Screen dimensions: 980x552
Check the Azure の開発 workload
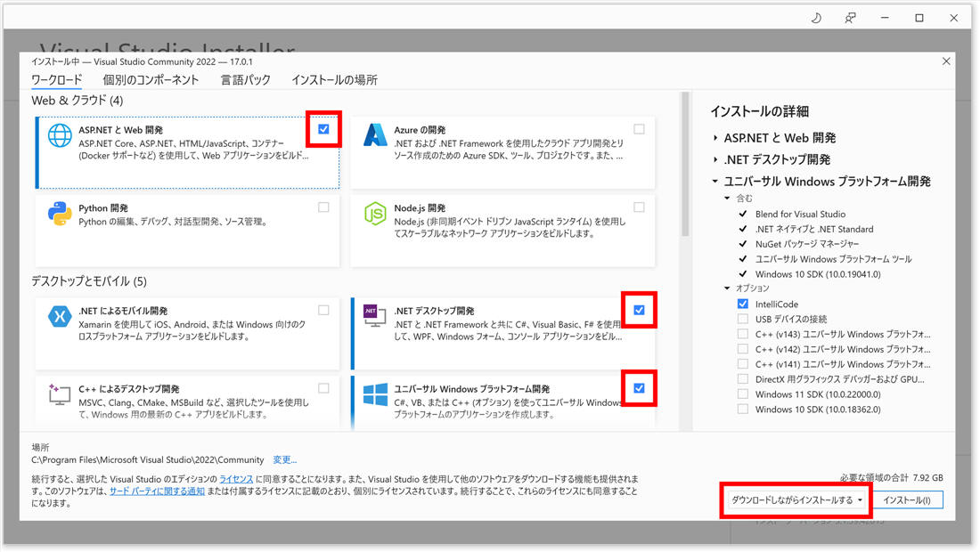tap(639, 129)
